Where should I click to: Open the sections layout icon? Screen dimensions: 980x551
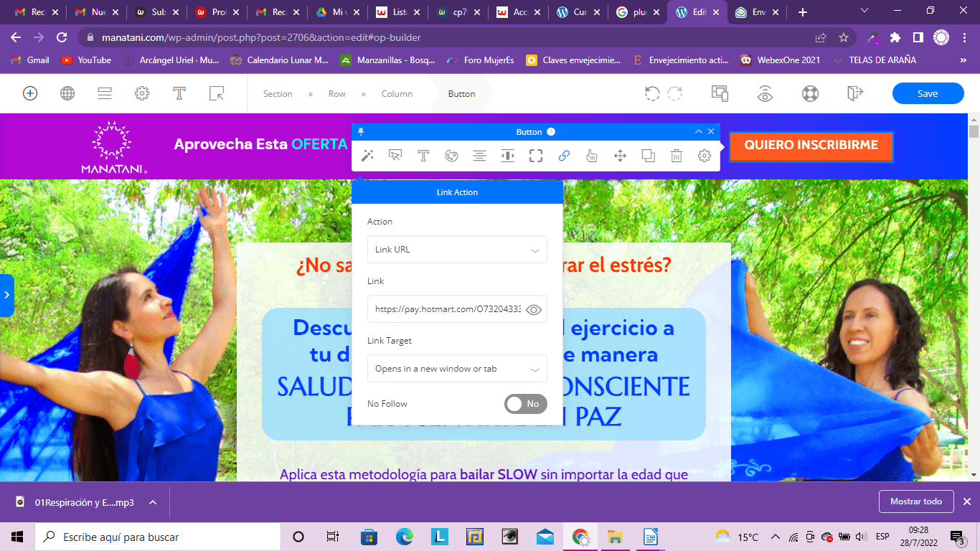(105, 93)
